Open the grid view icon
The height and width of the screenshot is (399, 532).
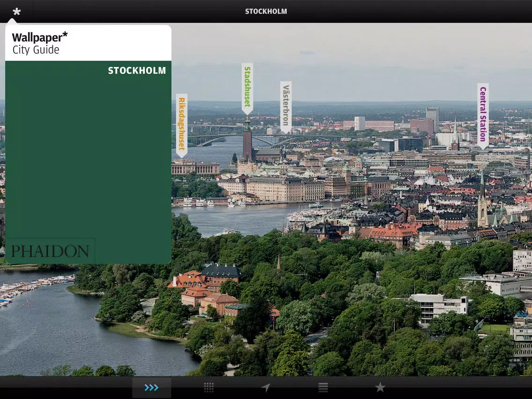point(209,387)
